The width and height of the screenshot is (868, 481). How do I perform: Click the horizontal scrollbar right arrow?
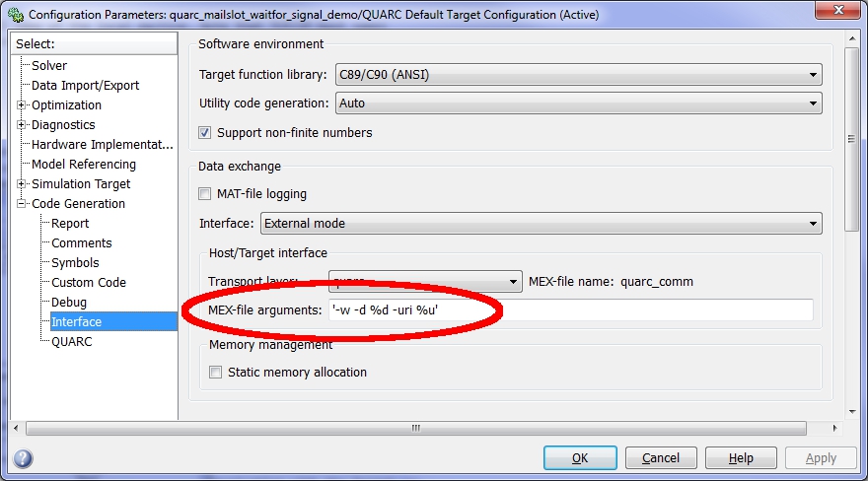[x=834, y=428]
